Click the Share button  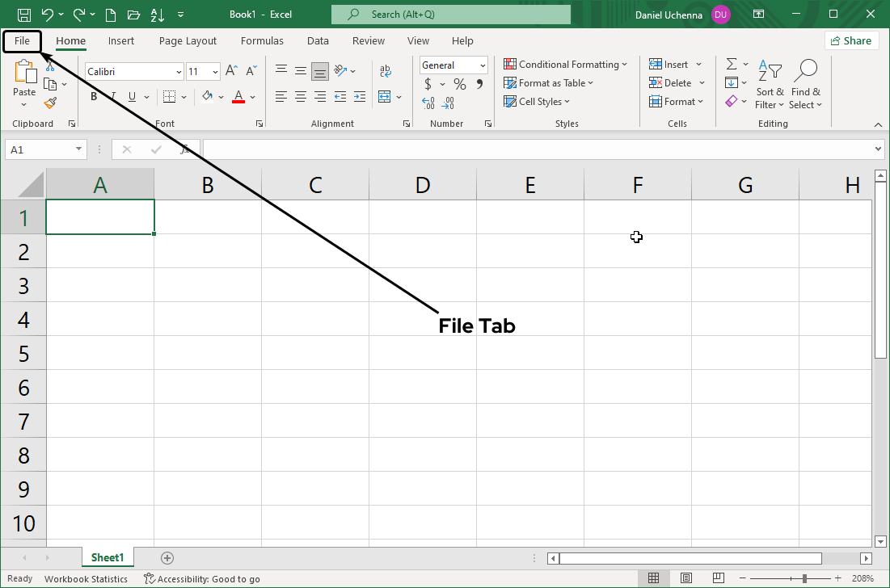point(851,40)
